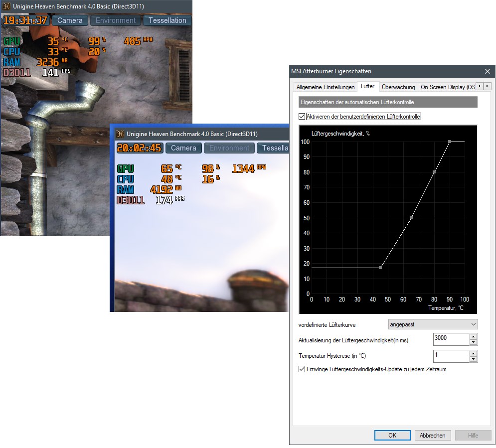
Task: Click the 141 FPS reading
Action: [56, 72]
